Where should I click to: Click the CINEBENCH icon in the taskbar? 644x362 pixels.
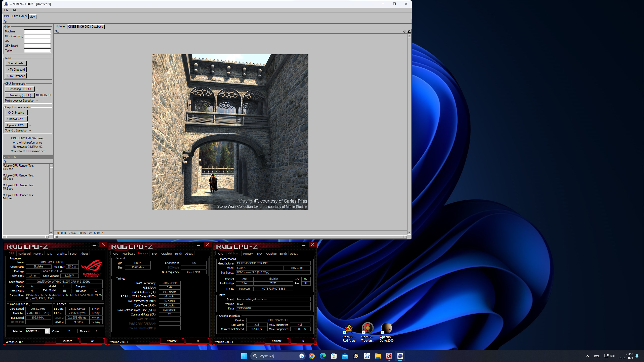pos(400,356)
